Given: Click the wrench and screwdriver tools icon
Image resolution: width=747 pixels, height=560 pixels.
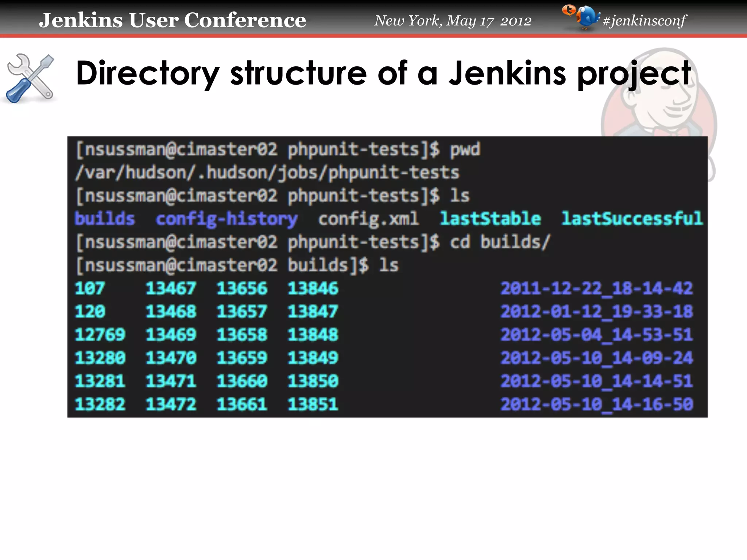Looking at the screenshot, I should 30,78.
